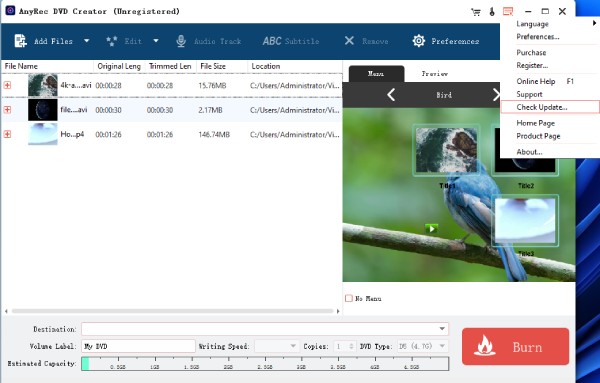Click the Burn button

pos(515,346)
